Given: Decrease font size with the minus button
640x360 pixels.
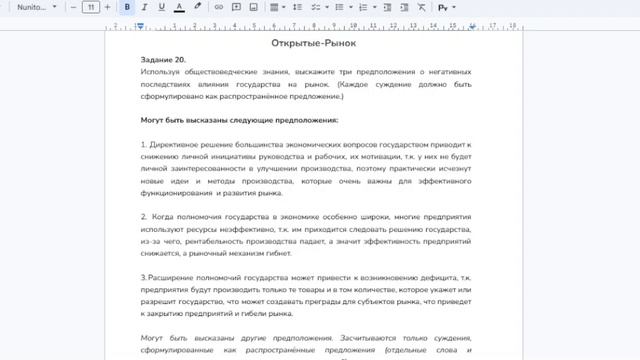Looking at the screenshot, I should (x=73, y=7).
